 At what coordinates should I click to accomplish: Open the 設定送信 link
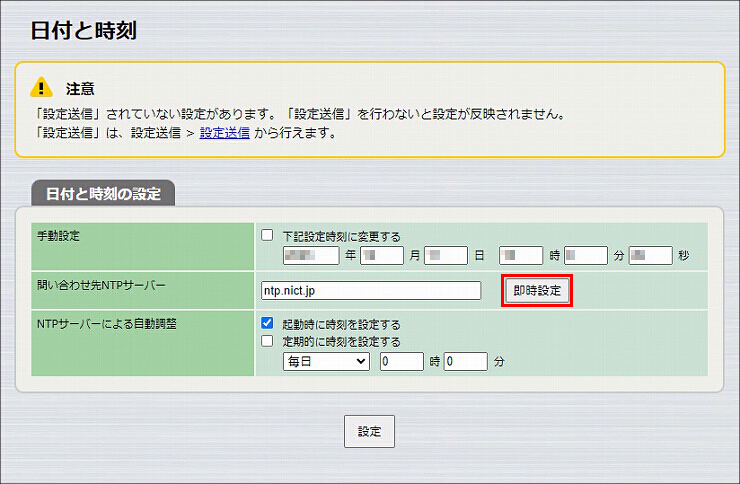click(225, 133)
